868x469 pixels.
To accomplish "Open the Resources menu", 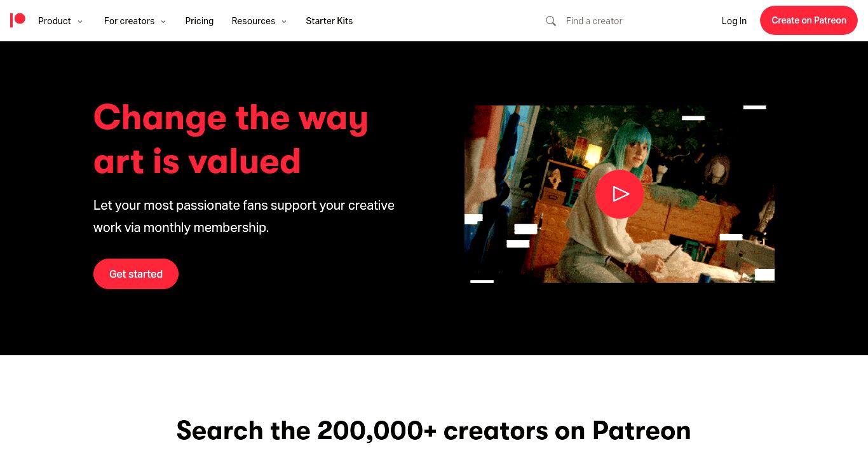I will (254, 21).
